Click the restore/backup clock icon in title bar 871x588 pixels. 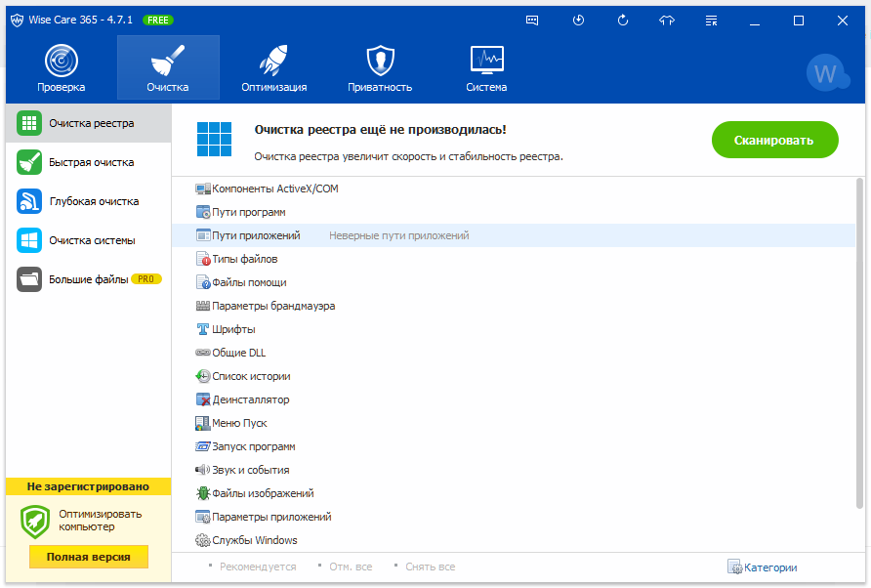(578, 20)
